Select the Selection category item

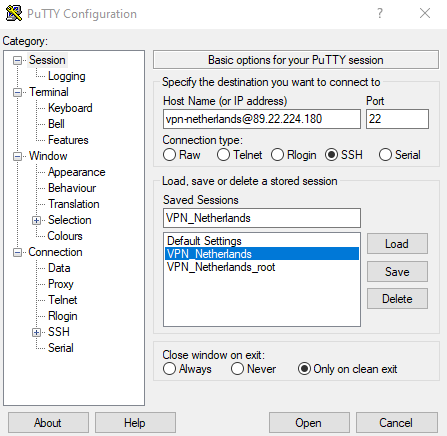(69, 220)
